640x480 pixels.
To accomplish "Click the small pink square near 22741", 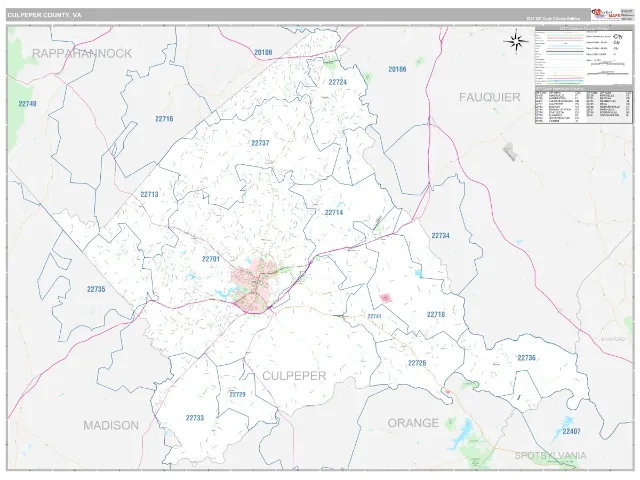I will pos(385,298).
